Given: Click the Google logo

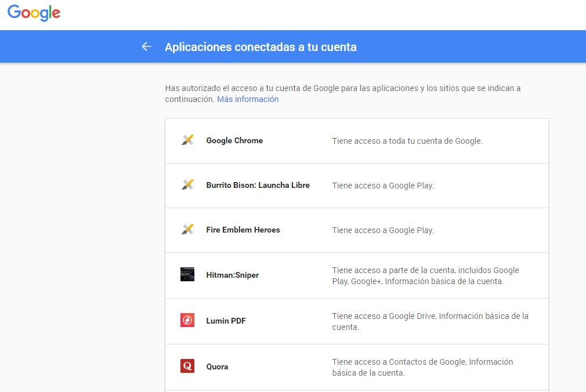Looking at the screenshot, I should pyautogui.click(x=34, y=13).
